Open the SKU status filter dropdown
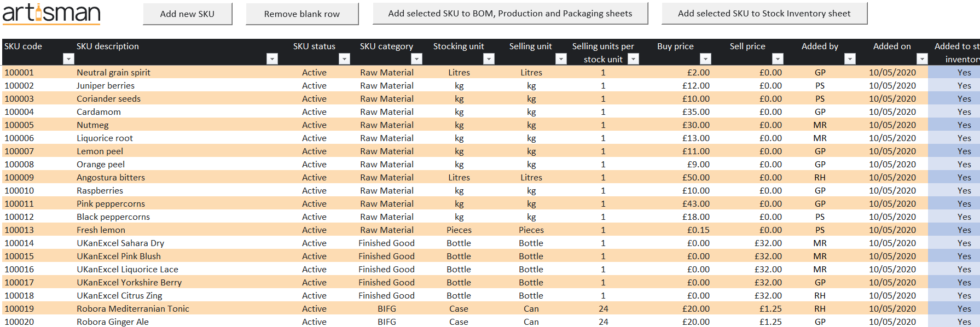Screen dimensions: 980x327 coord(344,59)
